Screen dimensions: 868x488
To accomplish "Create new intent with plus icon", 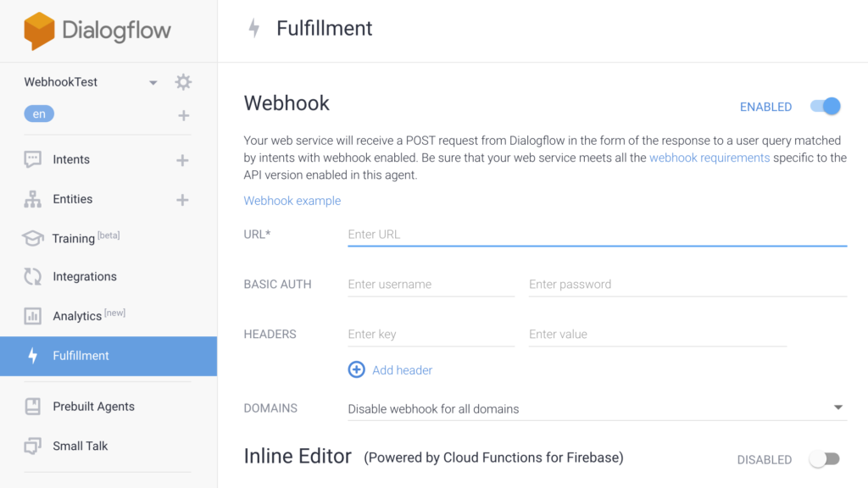I will pos(181,160).
